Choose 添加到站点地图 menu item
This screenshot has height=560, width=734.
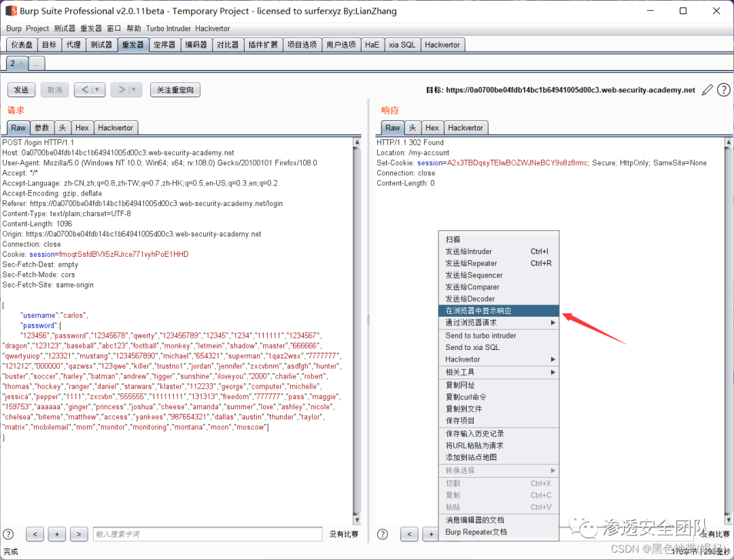499,457
